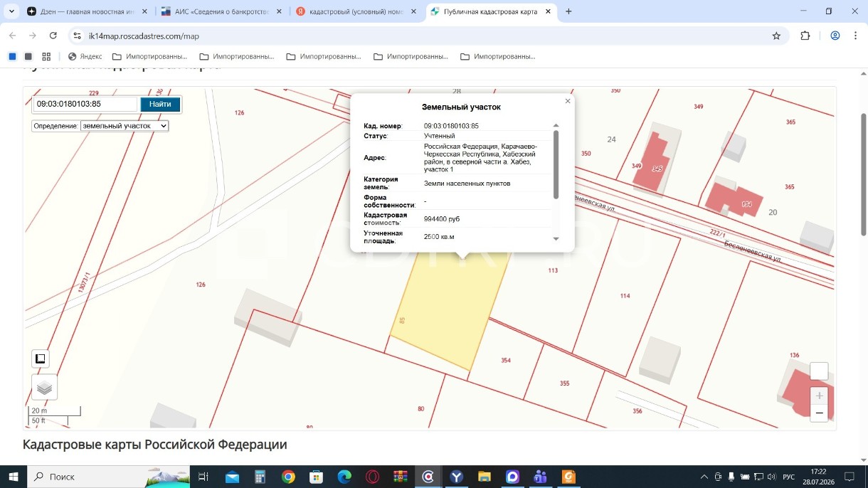Click the Найти search button
The width and height of the screenshot is (868, 488).
pyautogui.click(x=160, y=105)
